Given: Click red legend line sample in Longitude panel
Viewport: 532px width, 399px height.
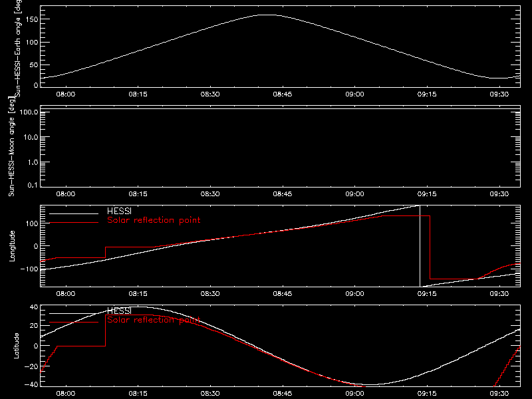Looking at the screenshot, I should [x=74, y=223].
